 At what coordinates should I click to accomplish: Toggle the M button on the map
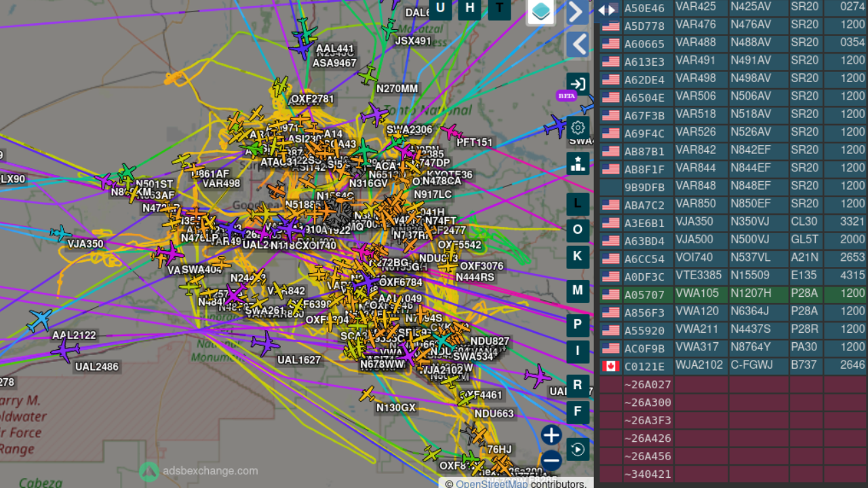(578, 291)
